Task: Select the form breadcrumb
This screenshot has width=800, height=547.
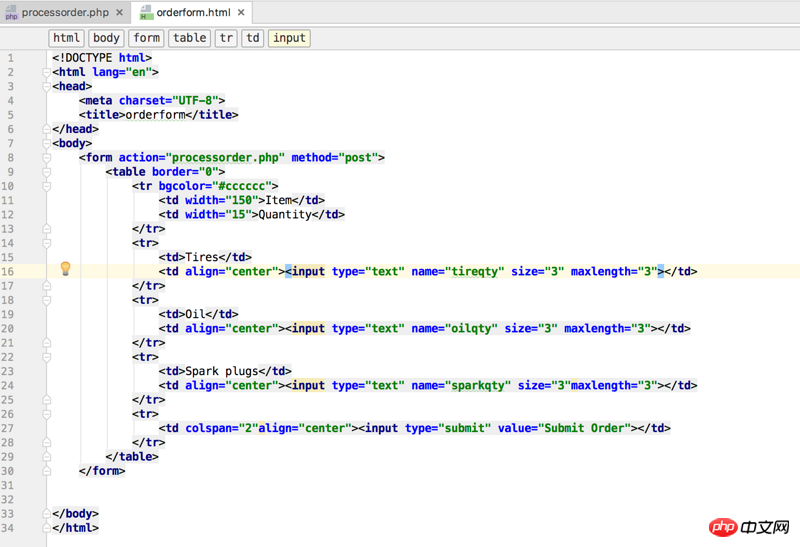Action: 146,38
